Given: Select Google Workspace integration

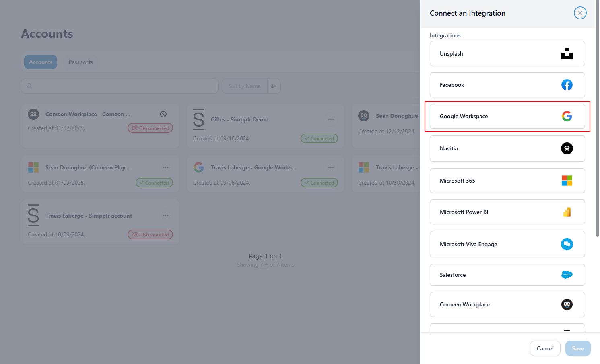Looking at the screenshot, I should point(507,116).
